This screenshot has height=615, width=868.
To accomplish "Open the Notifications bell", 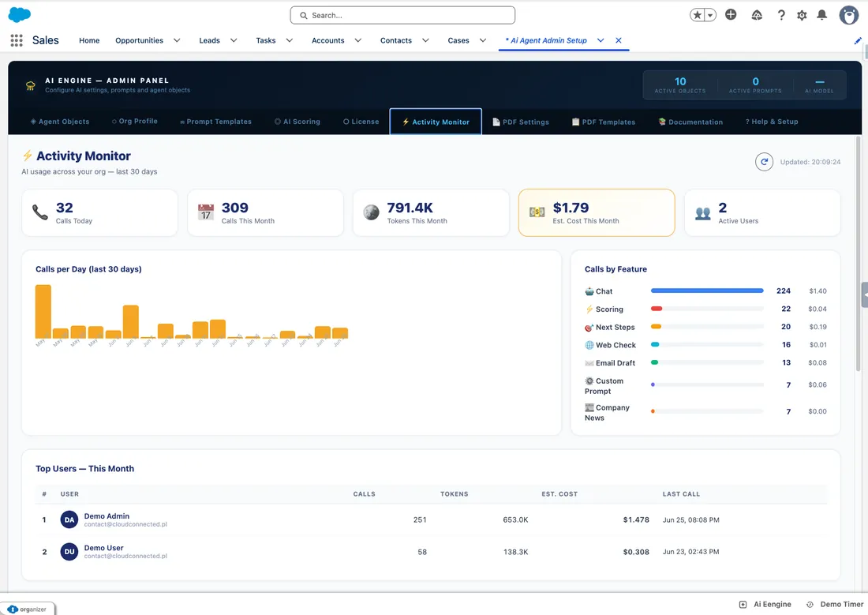I will [x=822, y=15].
